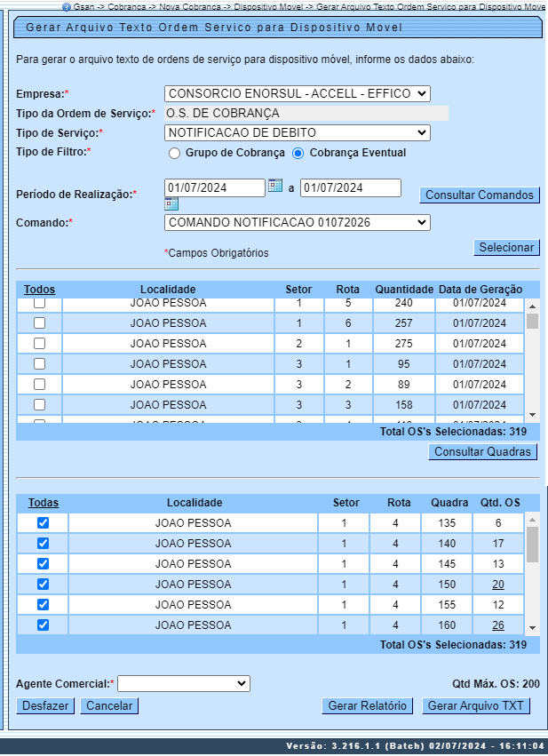Expand the Tipo de Serviço dropdown
This screenshot has width=548, height=756.
point(297,133)
